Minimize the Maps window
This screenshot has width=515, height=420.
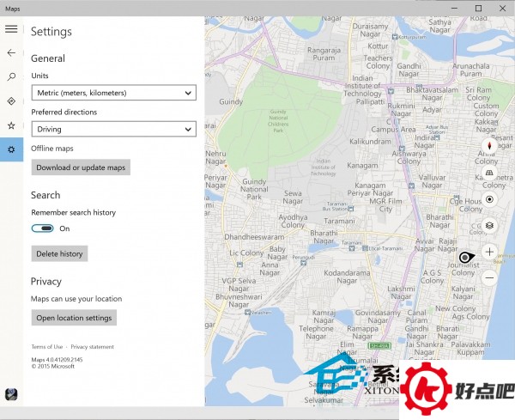tap(455, 9)
